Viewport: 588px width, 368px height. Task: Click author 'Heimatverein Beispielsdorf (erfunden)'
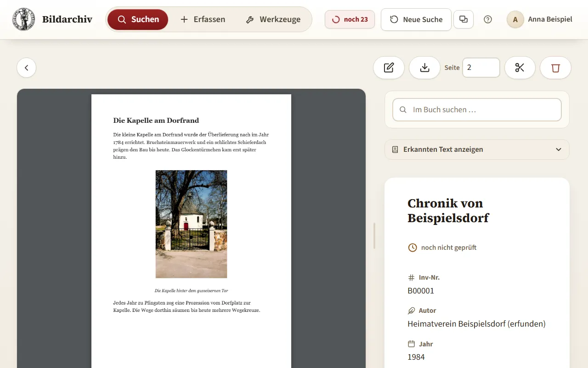coord(476,324)
